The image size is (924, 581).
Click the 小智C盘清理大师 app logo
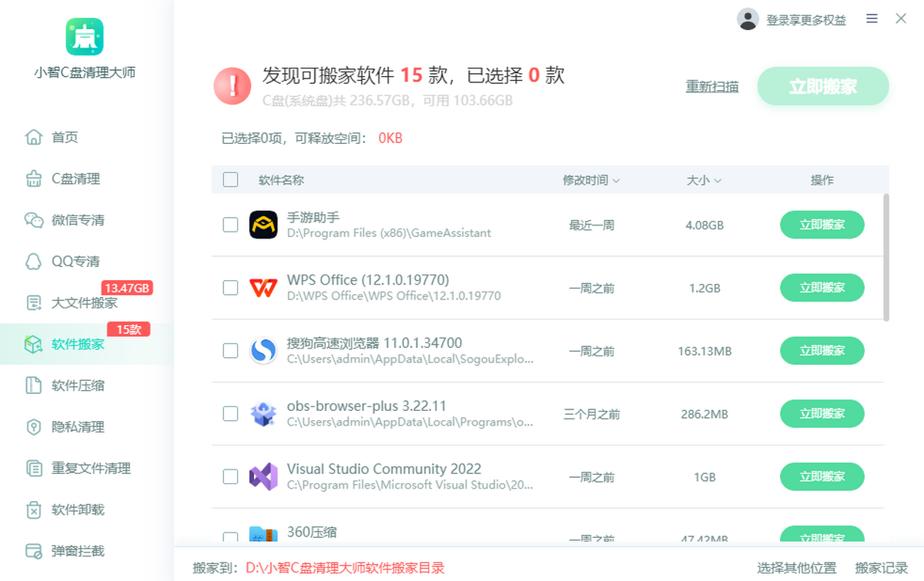pos(85,36)
